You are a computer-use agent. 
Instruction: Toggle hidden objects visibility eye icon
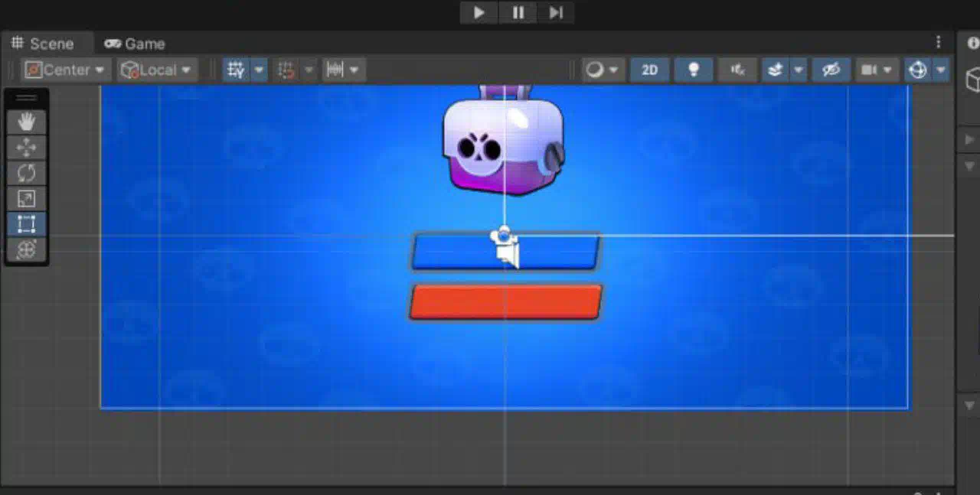coord(831,70)
